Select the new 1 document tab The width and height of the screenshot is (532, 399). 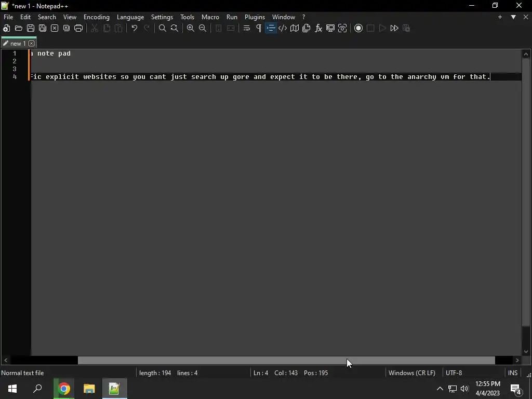[x=18, y=44]
